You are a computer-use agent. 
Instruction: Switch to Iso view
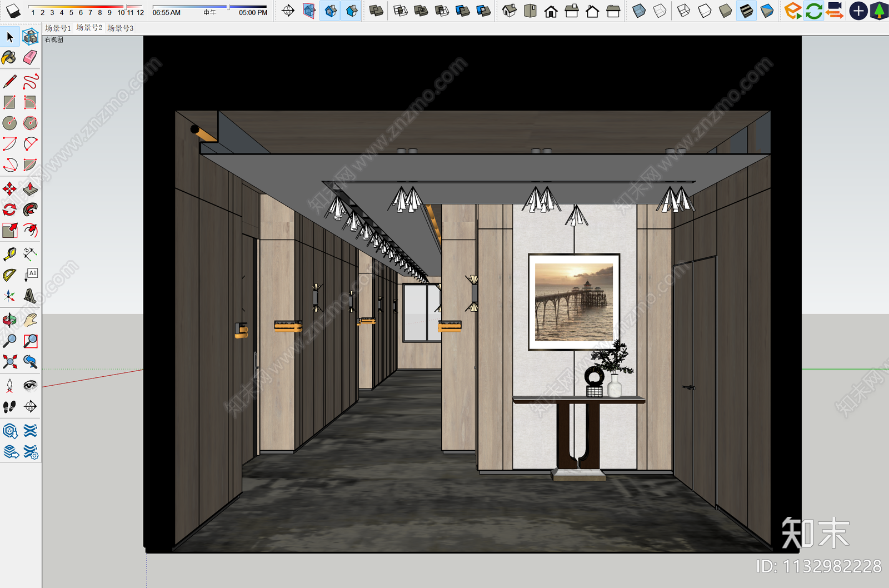pos(510,11)
